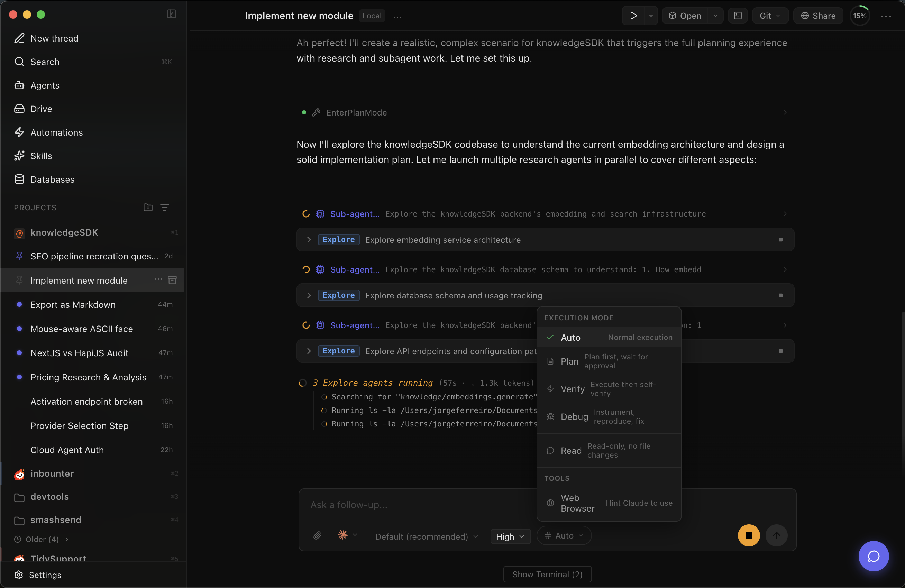Collapse the sidebar with the panel icon
The image size is (905, 588).
(172, 15)
